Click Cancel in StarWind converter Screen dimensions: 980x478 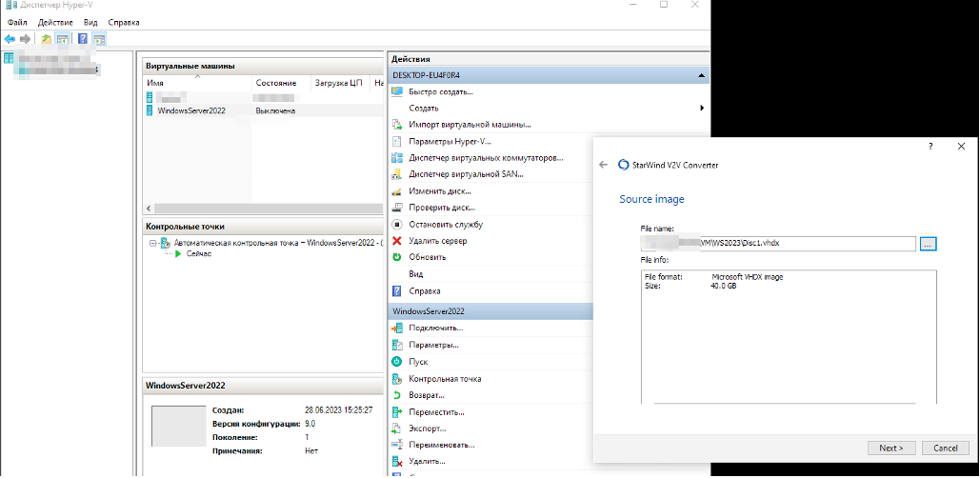pyautogui.click(x=946, y=448)
